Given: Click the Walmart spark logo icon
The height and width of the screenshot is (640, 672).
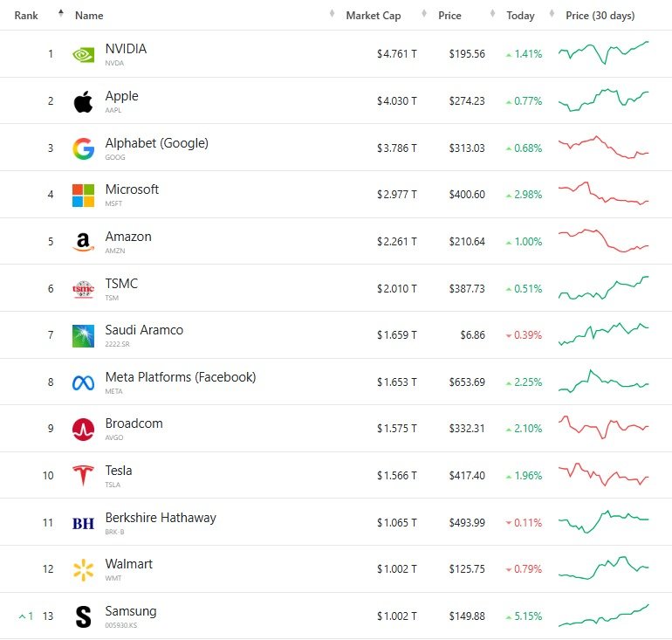Looking at the screenshot, I should [x=83, y=570].
